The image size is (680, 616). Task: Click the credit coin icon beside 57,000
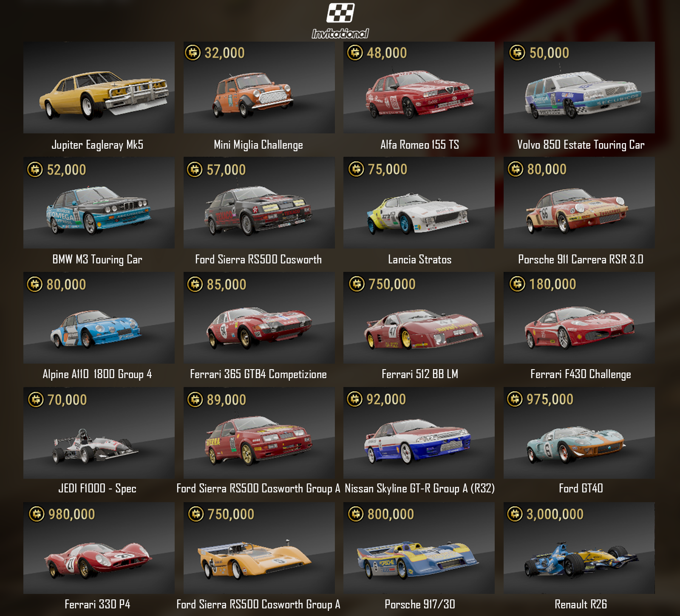pyautogui.click(x=195, y=170)
